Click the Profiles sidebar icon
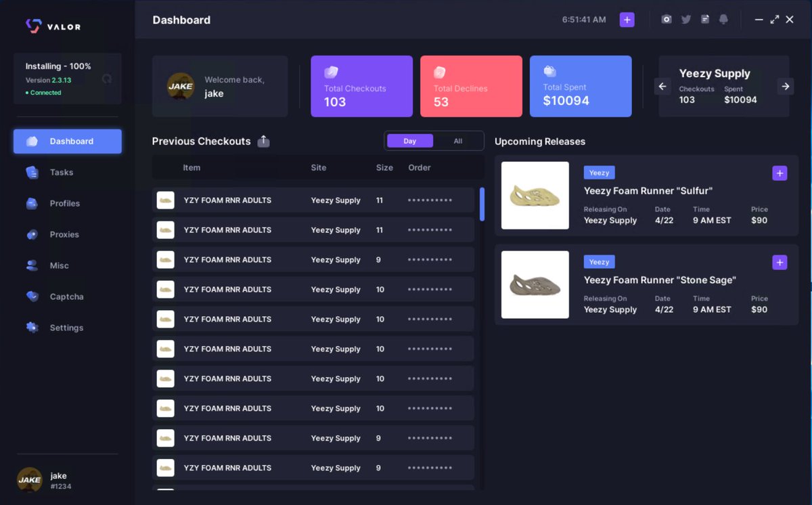 click(32, 204)
